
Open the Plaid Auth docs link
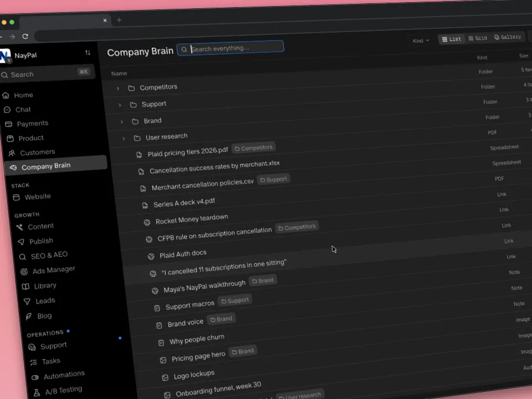tap(183, 254)
